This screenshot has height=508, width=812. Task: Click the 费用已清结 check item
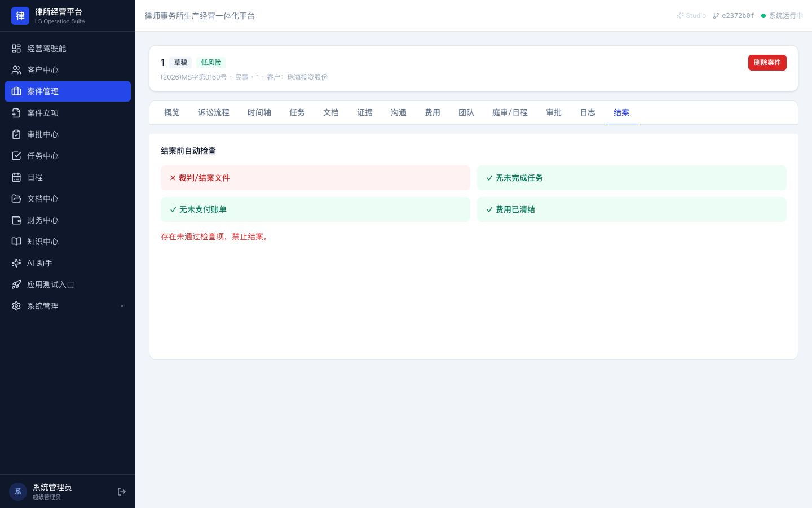click(632, 209)
